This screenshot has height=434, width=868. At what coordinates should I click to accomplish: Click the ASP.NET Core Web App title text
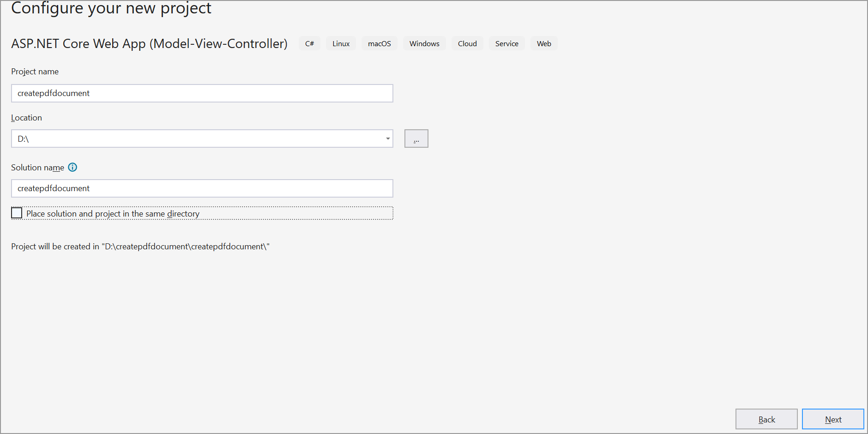pos(149,43)
